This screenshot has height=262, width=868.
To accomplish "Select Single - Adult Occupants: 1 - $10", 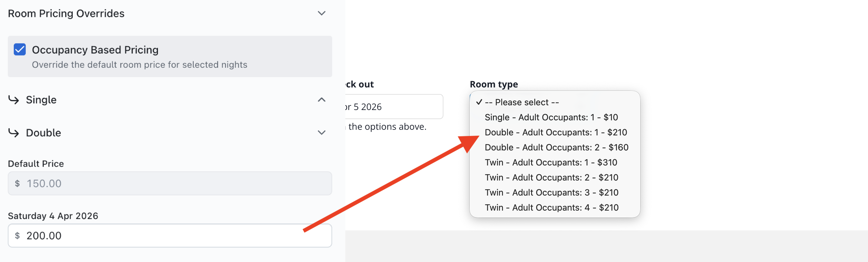I will 551,117.
